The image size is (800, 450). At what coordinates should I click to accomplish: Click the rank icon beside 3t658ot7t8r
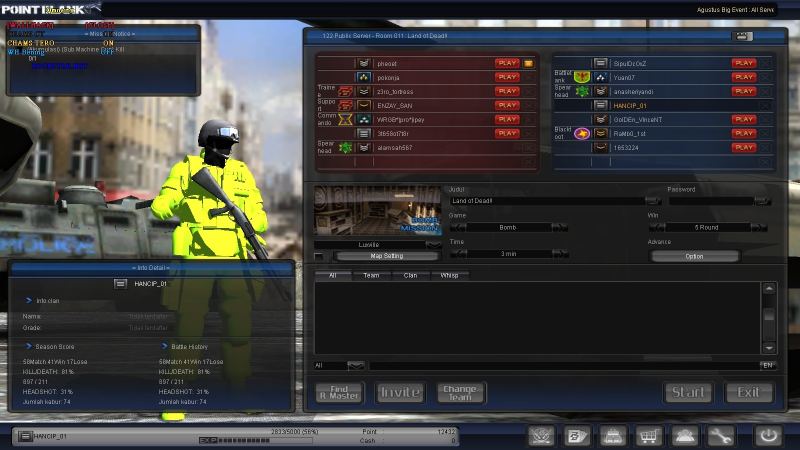tap(363, 134)
